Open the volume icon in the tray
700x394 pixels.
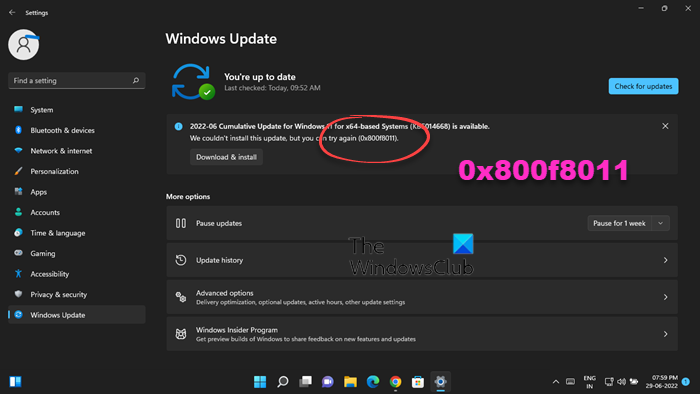tap(621, 382)
